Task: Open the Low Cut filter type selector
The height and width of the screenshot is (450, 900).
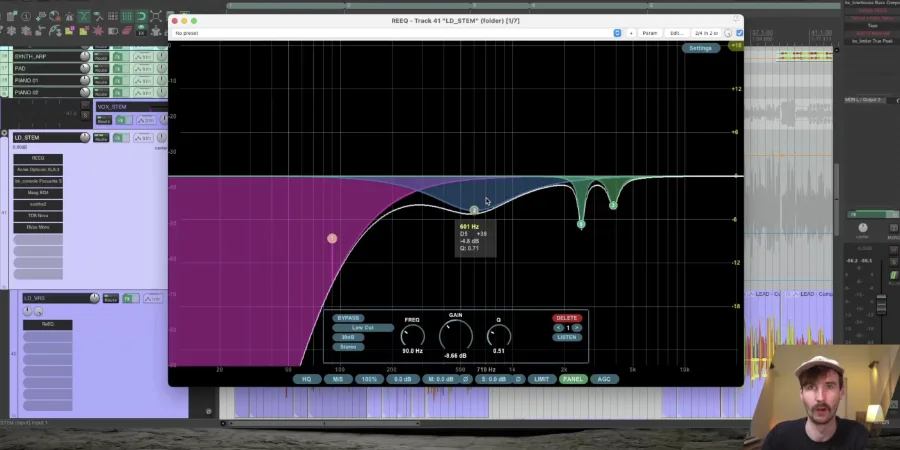Action: point(362,328)
